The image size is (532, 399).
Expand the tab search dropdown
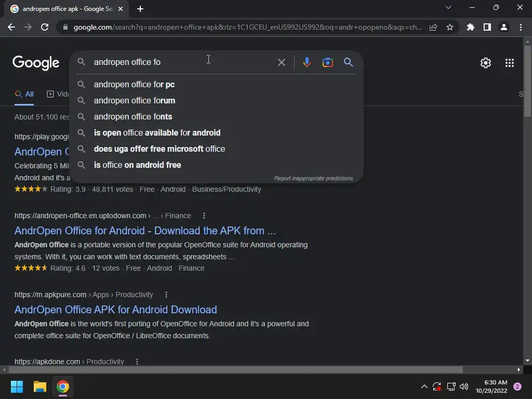click(x=448, y=7)
